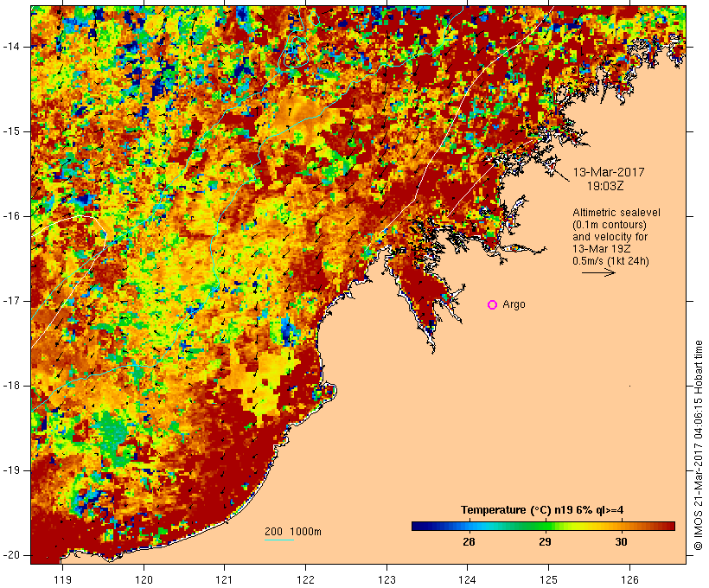This screenshot has height=588, width=709.
Task: Click the '(0.1m contours)' legend line
Action: [610, 225]
